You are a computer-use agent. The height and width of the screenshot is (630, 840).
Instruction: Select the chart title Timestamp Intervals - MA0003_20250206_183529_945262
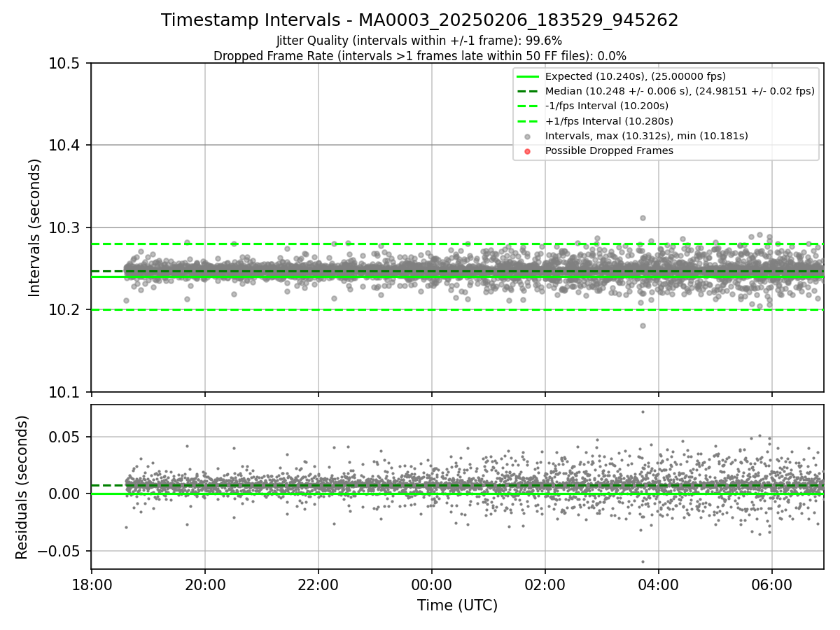click(x=420, y=20)
